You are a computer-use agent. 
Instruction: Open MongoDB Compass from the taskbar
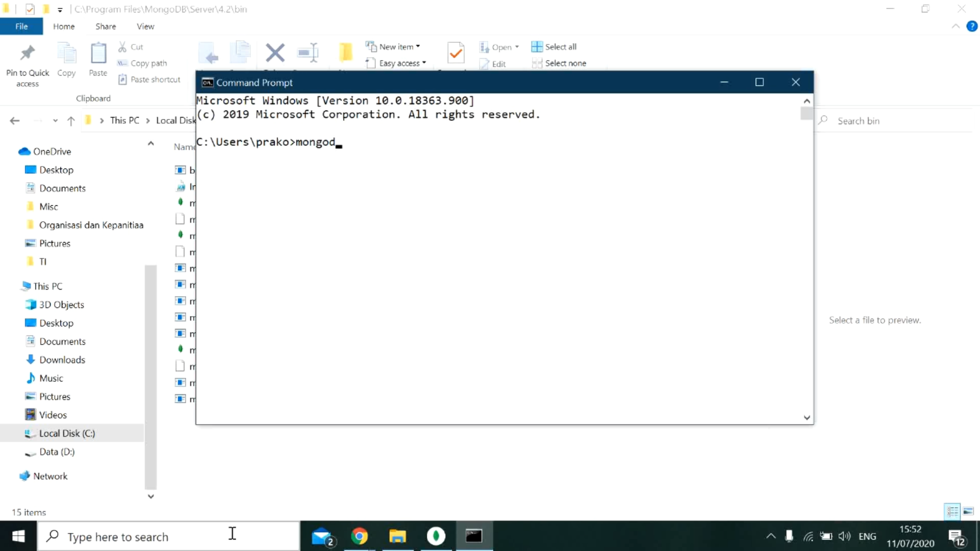[x=435, y=536]
